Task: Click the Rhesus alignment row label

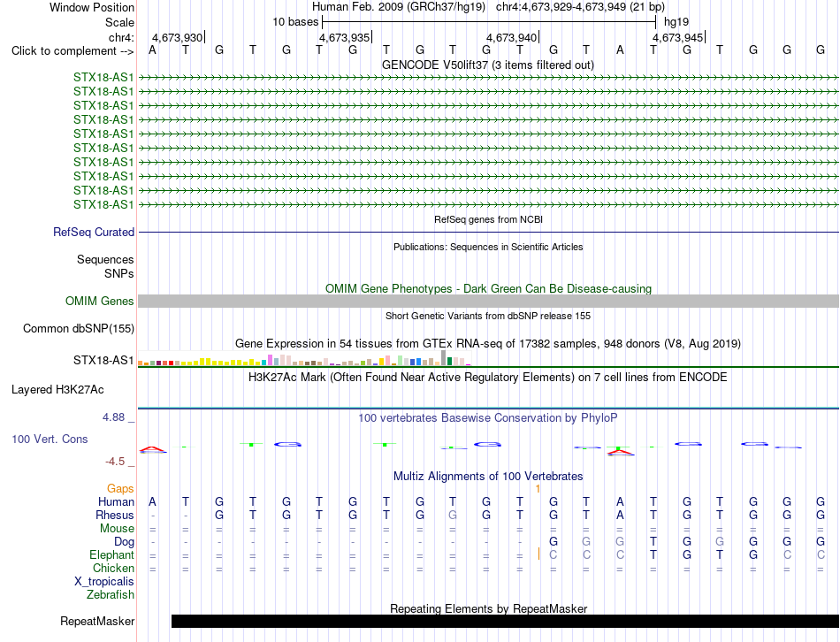Action: coord(115,515)
